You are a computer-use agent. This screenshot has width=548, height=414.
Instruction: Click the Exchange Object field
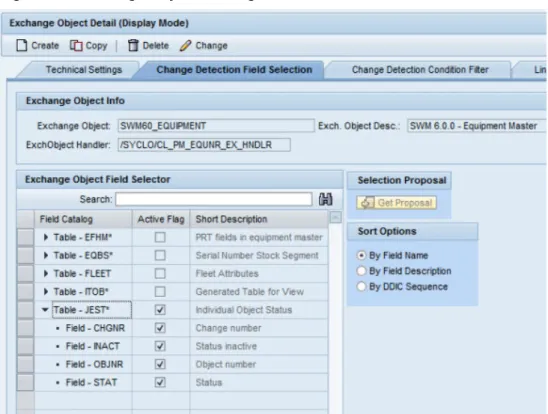tap(216, 126)
